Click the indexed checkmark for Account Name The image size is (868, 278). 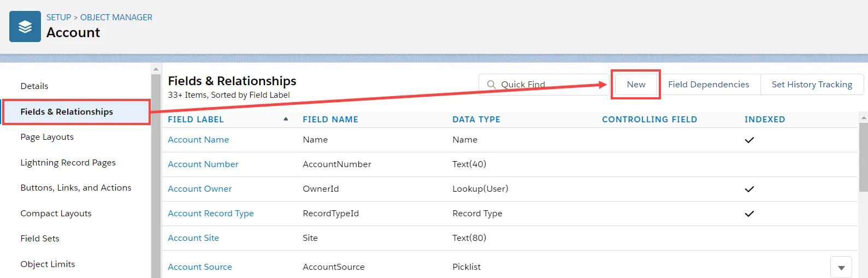click(749, 140)
